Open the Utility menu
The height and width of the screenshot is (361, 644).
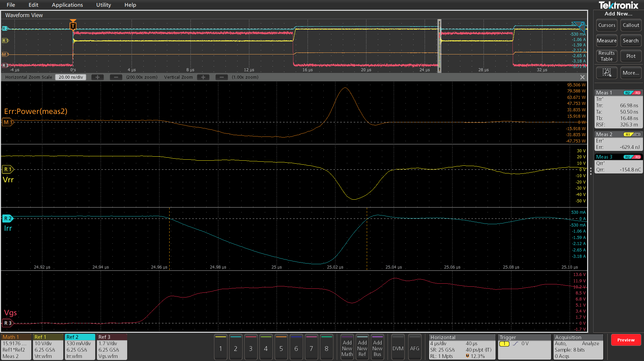103,5
